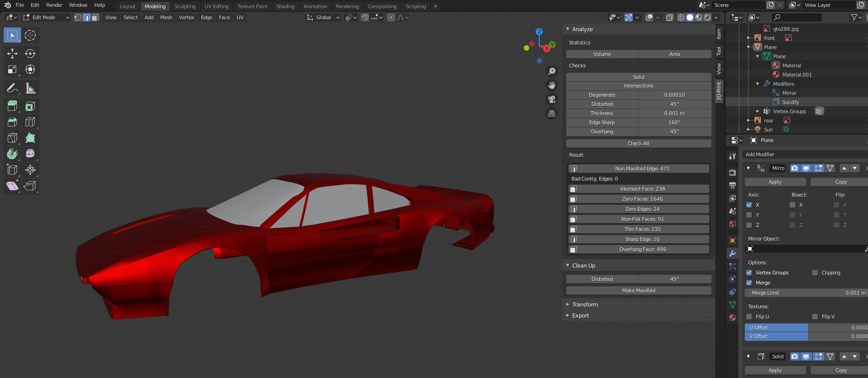
Task: Select the Annotate pencil tool
Action: click(x=12, y=88)
